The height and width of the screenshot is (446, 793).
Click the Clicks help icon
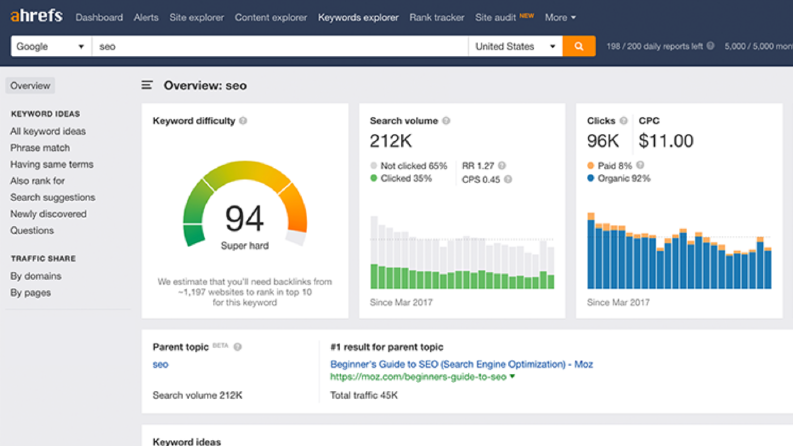point(624,121)
